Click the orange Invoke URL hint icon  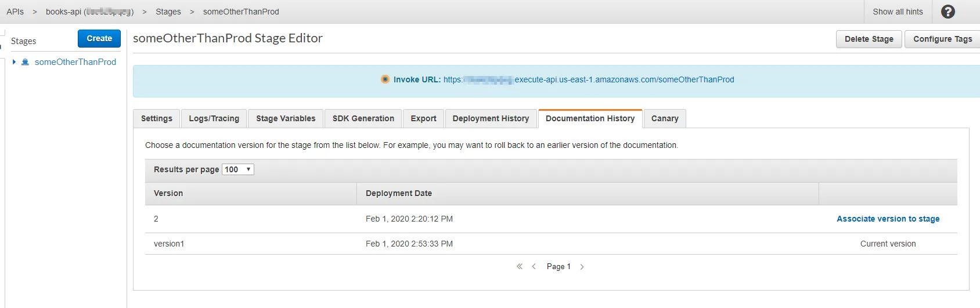(x=385, y=79)
